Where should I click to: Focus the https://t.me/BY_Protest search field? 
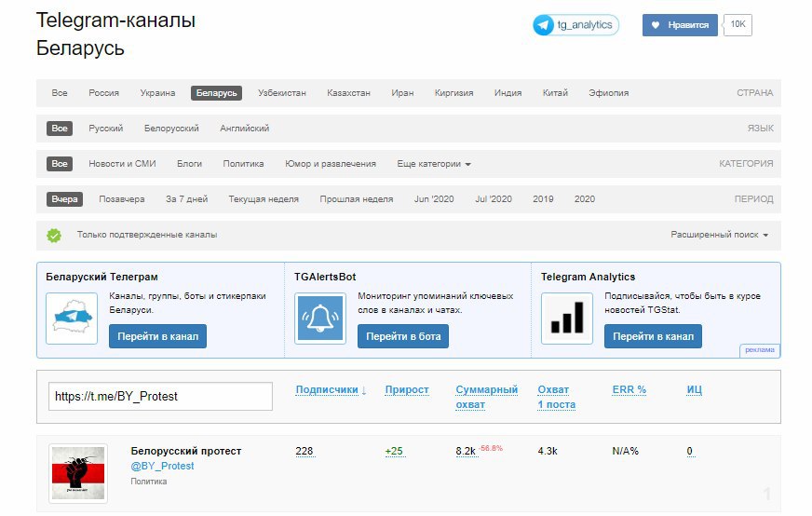[x=160, y=397]
